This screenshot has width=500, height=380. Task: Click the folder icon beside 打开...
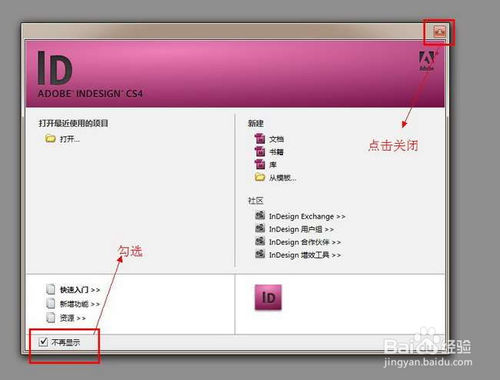click(50, 138)
